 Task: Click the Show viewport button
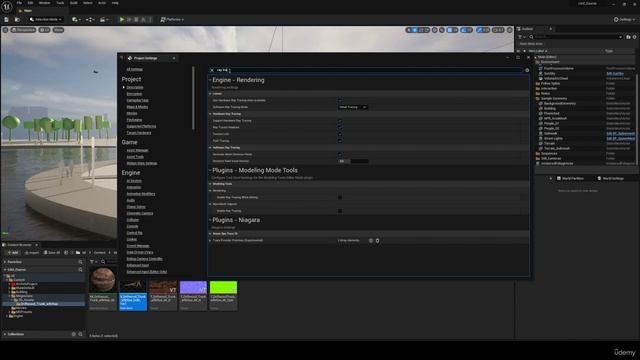tap(58, 30)
